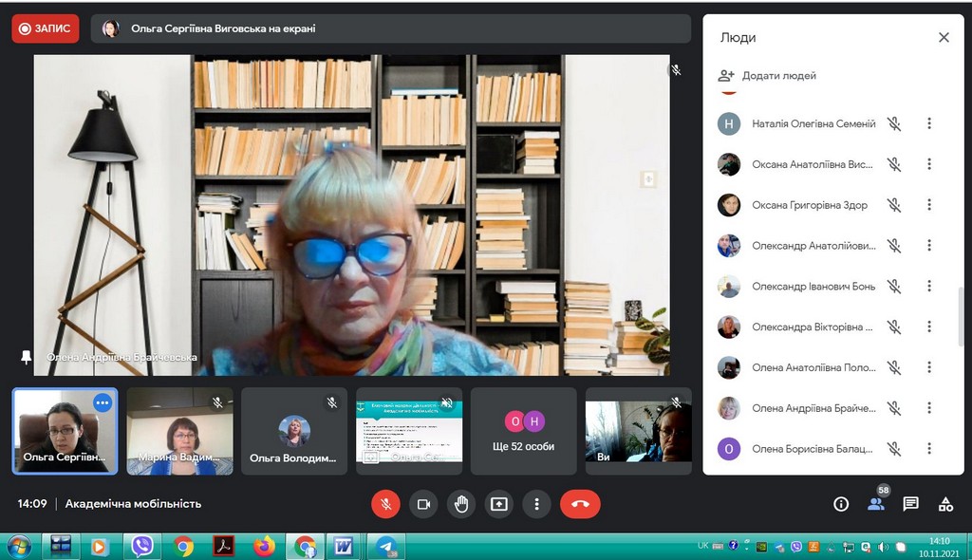
Task: Open Telegram from the taskbar
Action: point(385,546)
